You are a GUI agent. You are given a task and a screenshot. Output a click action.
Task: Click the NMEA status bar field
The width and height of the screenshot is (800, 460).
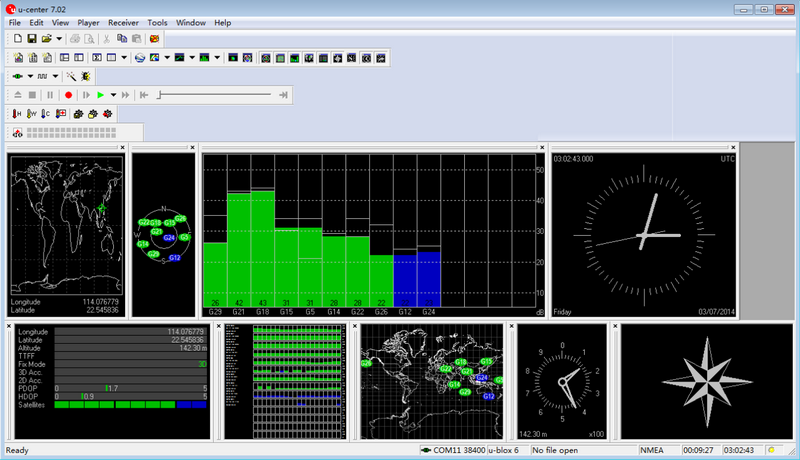coord(653,450)
